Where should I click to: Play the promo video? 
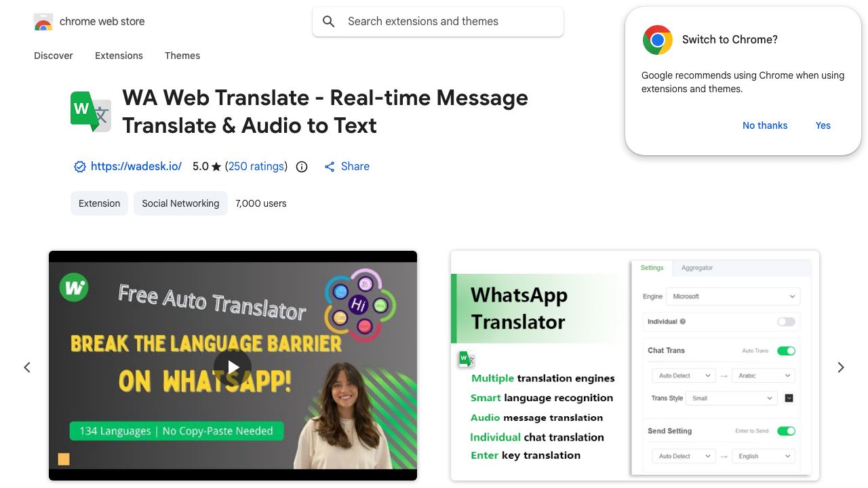pyautogui.click(x=233, y=367)
